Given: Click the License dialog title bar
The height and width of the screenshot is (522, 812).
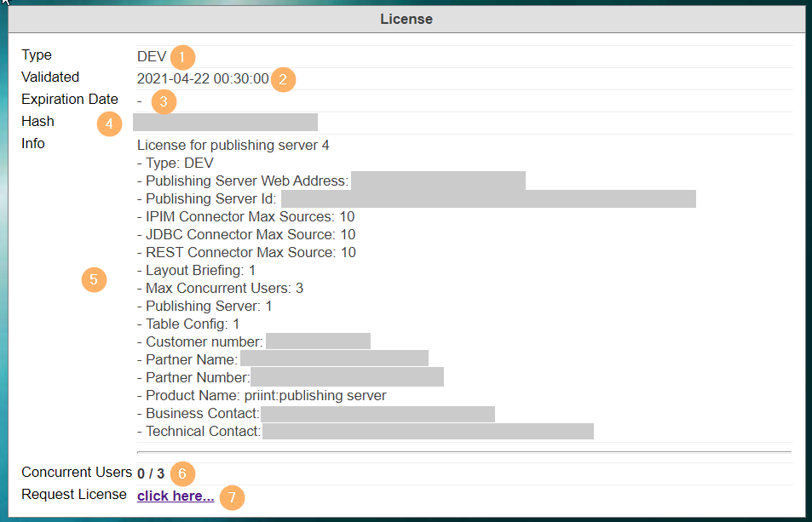Looking at the screenshot, I should coord(406,19).
